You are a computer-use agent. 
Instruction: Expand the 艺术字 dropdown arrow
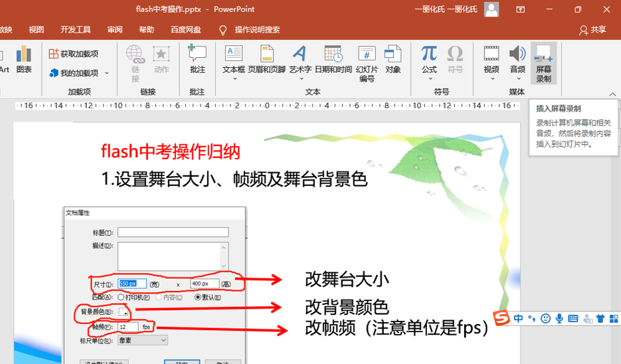pos(301,78)
